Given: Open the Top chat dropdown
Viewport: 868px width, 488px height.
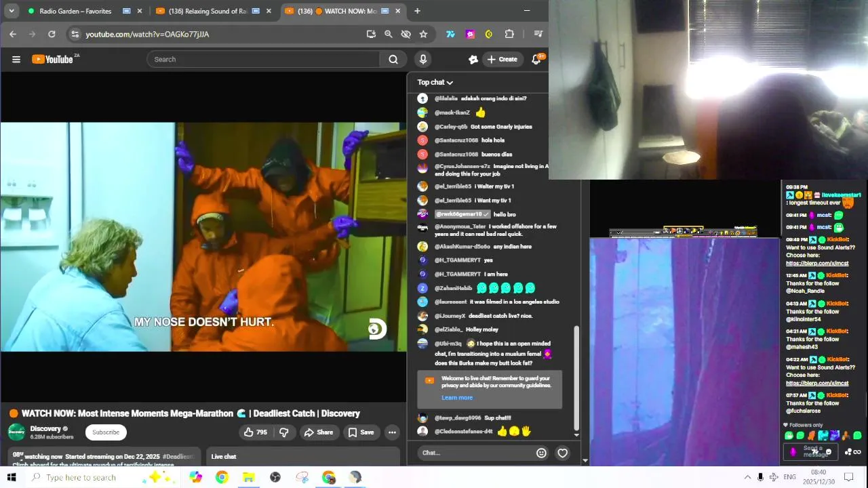Looking at the screenshot, I should tap(435, 82).
